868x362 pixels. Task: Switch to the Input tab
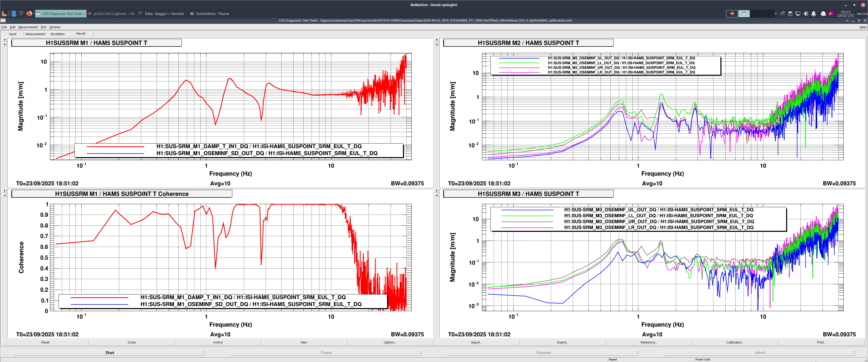pos(13,34)
